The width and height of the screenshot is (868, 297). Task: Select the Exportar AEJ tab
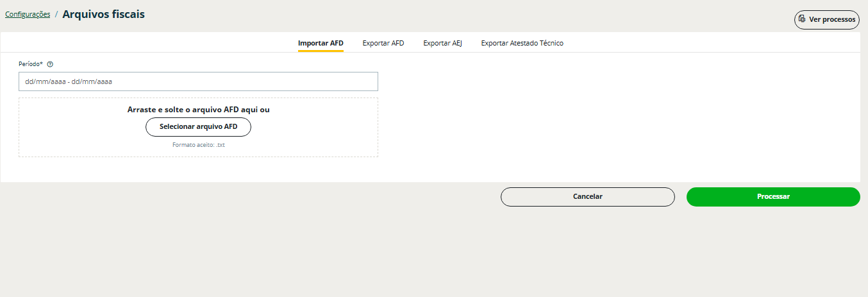(442, 43)
